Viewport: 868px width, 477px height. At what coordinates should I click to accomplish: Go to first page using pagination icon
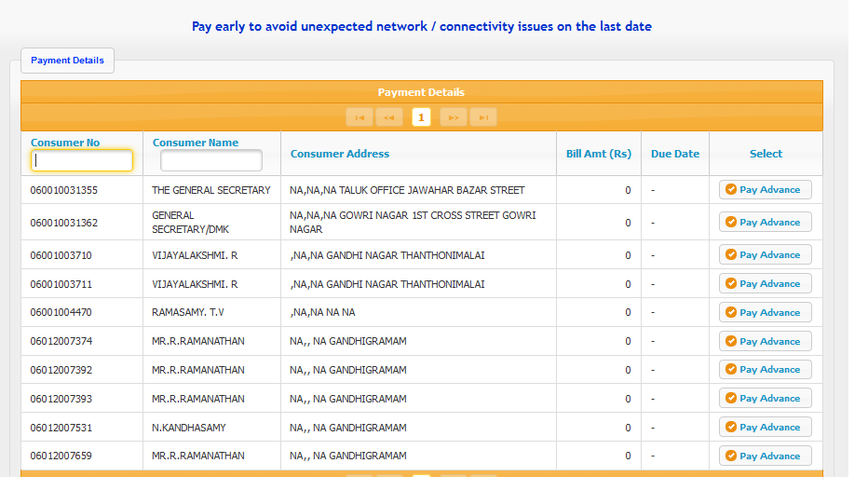[359, 117]
